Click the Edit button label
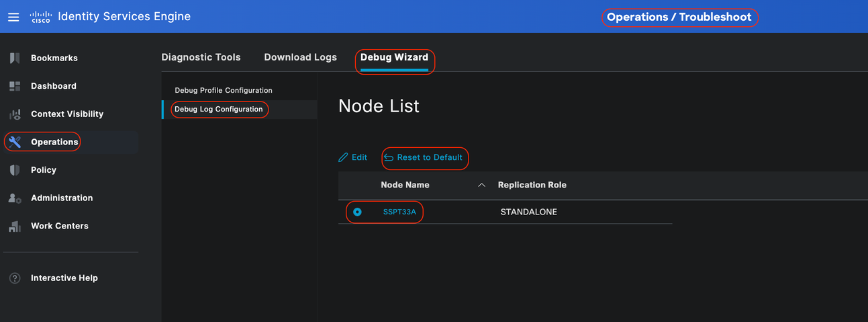 (x=360, y=157)
